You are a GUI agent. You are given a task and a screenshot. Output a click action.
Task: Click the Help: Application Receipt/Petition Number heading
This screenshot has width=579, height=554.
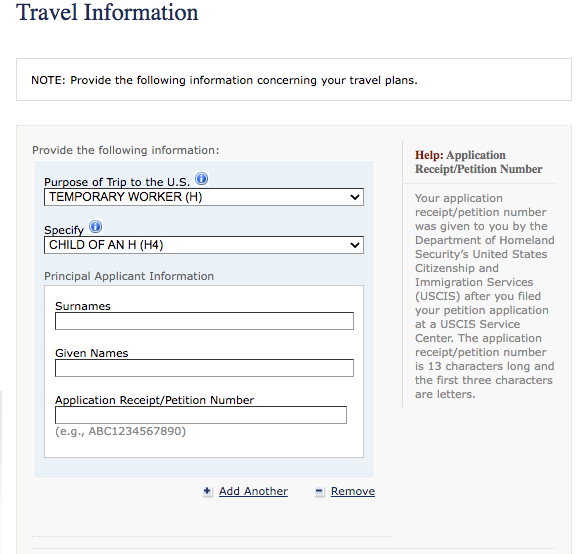[479, 162]
